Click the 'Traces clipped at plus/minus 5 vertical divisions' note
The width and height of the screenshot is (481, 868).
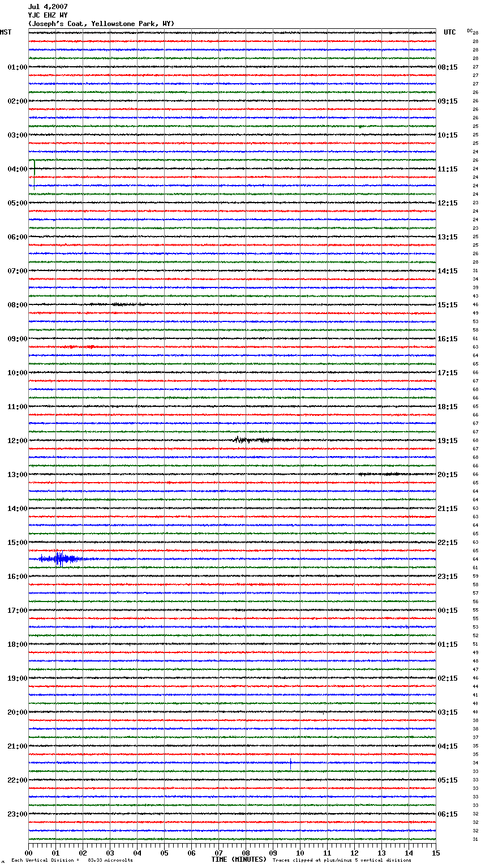coord(342,861)
